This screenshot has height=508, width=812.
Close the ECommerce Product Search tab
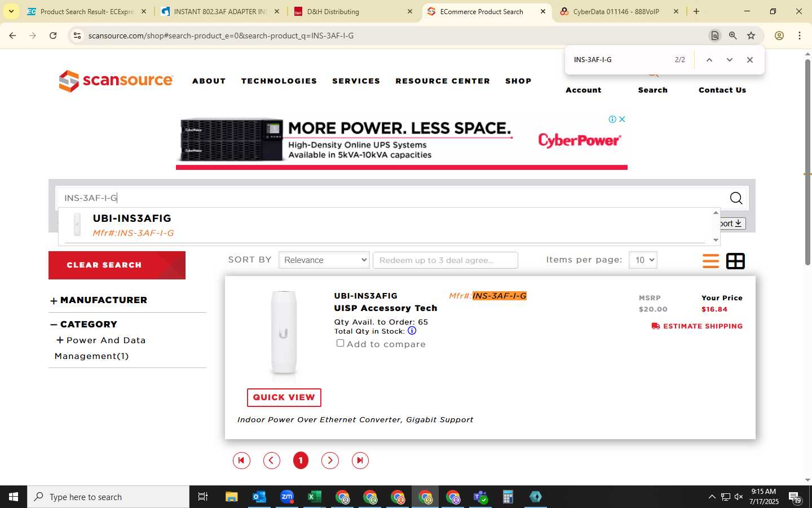pyautogui.click(x=543, y=11)
